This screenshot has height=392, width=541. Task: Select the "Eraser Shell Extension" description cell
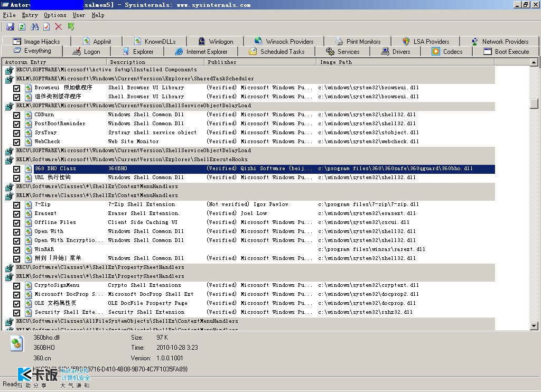click(x=144, y=213)
